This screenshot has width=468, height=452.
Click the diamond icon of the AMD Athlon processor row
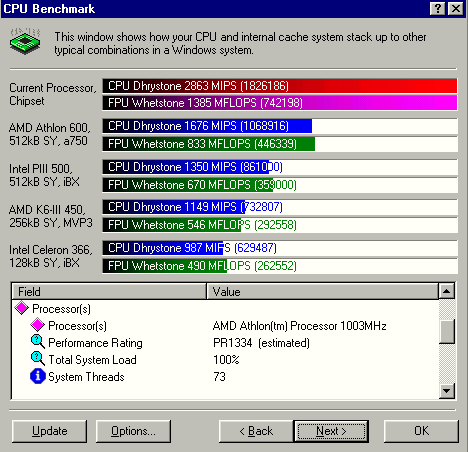pyautogui.click(x=37, y=325)
